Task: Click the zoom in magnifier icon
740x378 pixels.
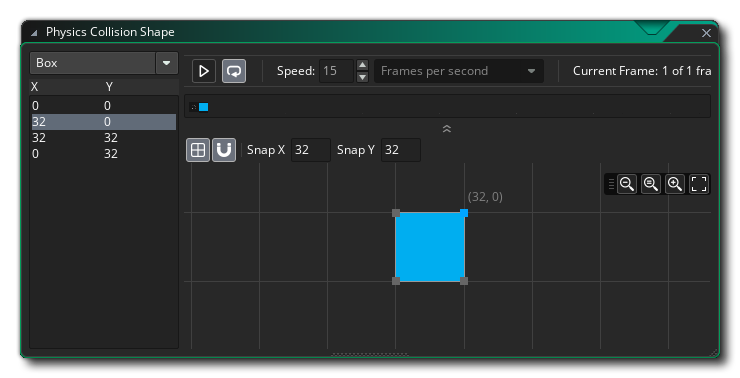Action: coord(675,184)
